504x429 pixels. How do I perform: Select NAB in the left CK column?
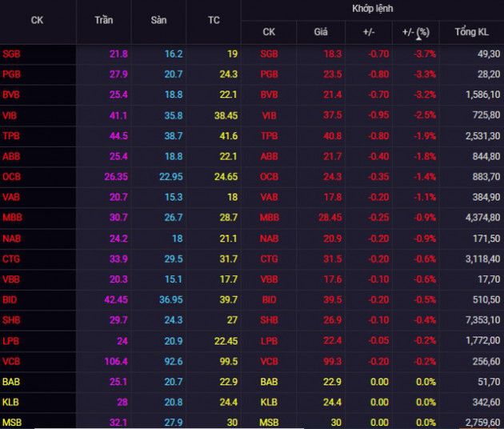click(11, 239)
